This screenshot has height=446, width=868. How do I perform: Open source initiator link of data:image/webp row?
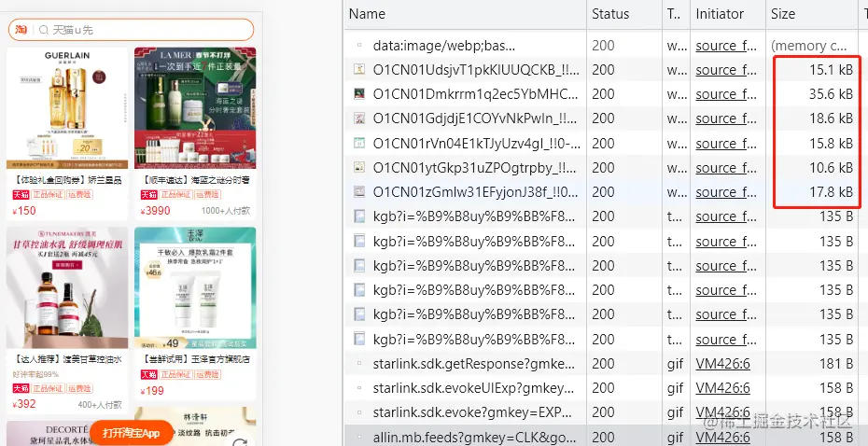[x=726, y=46]
